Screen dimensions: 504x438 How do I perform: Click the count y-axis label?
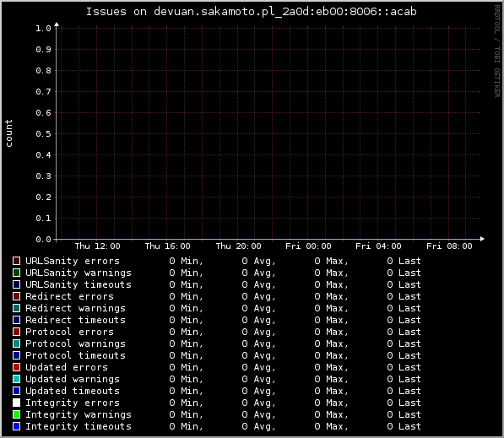click(8, 133)
